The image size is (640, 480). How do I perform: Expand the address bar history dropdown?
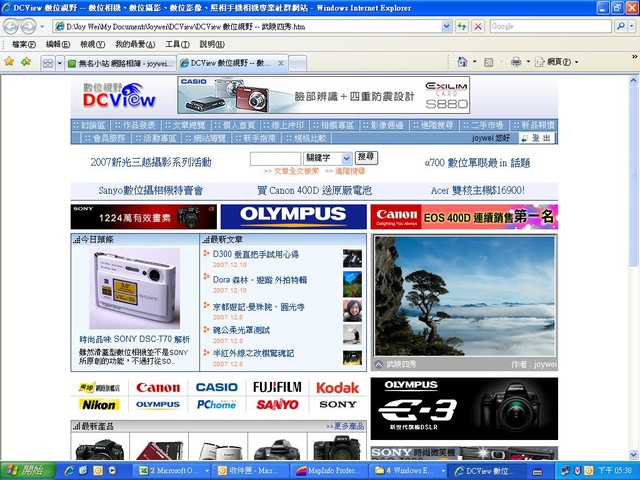pos(447,27)
